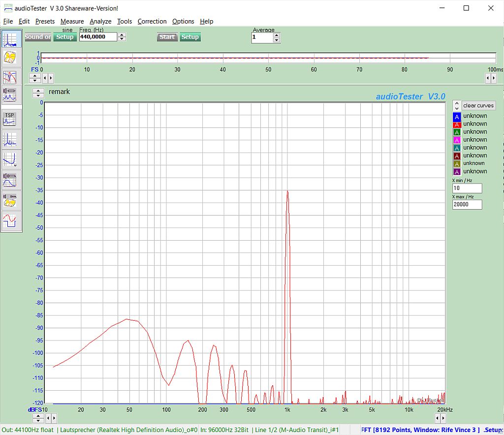Click the Start measurement button
Image resolution: width=504 pixels, height=435 pixels.
coord(167,37)
